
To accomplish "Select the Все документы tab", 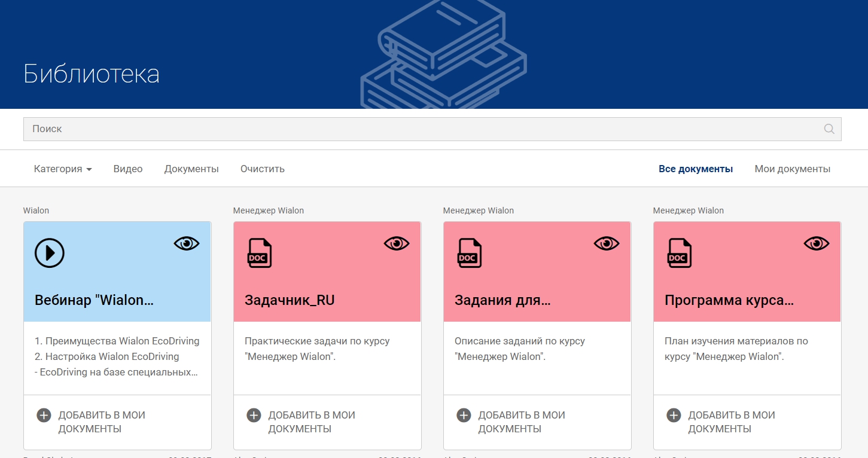I will coord(696,168).
